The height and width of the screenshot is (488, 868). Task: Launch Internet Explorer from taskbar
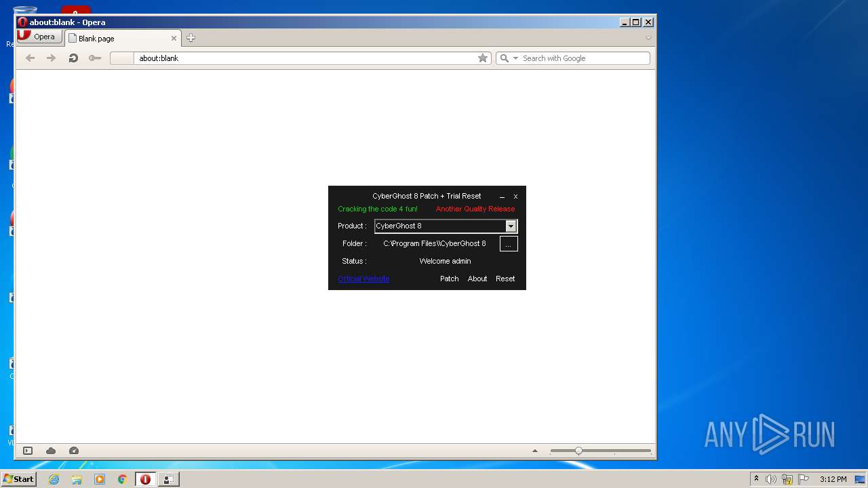click(54, 479)
